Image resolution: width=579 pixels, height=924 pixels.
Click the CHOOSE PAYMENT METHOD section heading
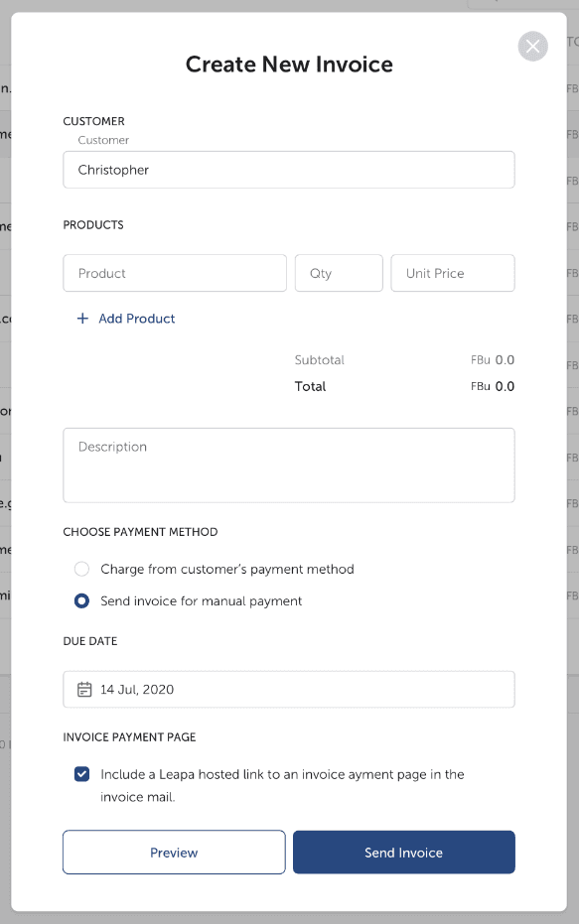pyautogui.click(x=140, y=532)
